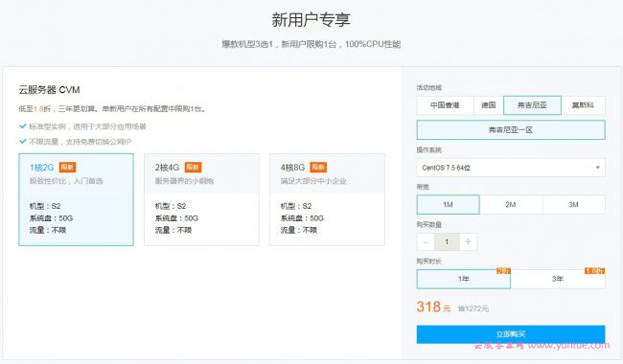Click the 购买时长 label
Image resolution: width=623 pixels, height=364 pixels.
(429, 261)
